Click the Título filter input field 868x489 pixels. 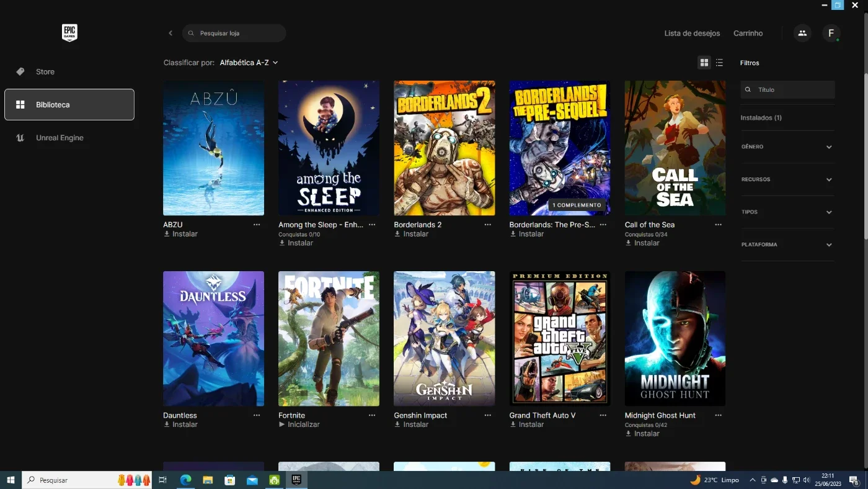coord(787,89)
